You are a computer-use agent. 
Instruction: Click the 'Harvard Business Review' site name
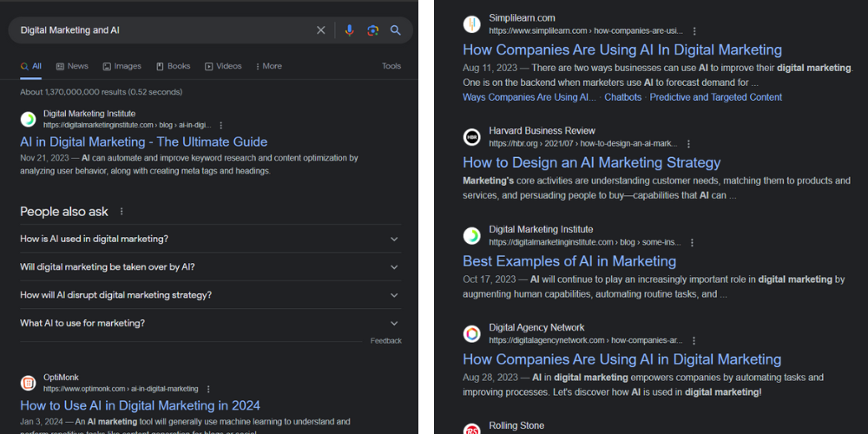[x=542, y=131]
